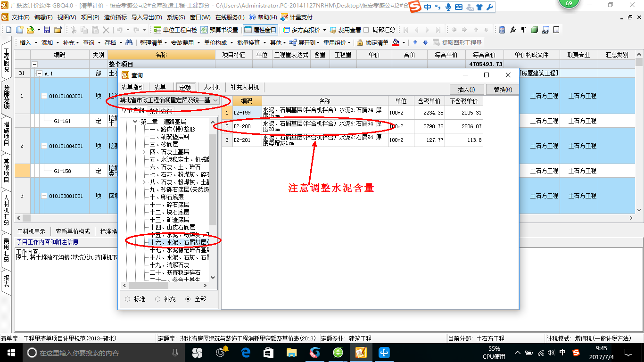Switch to 查看单价构成 tab
This screenshot has width=644, height=362.
pos(73,231)
